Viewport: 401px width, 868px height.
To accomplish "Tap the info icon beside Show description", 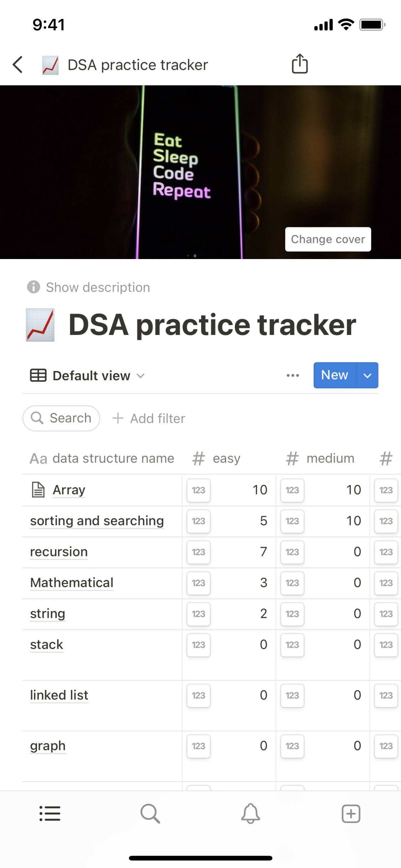I will tap(34, 287).
